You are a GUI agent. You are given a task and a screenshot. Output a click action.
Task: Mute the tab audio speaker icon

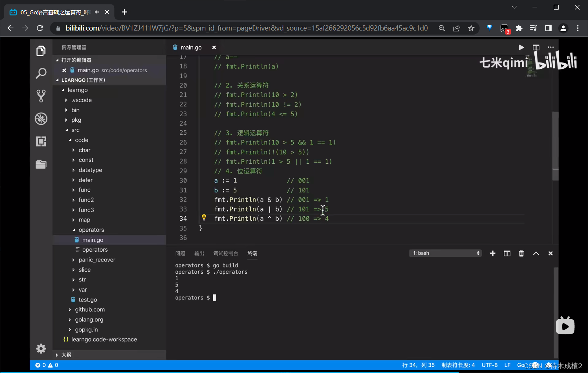(x=97, y=12)
